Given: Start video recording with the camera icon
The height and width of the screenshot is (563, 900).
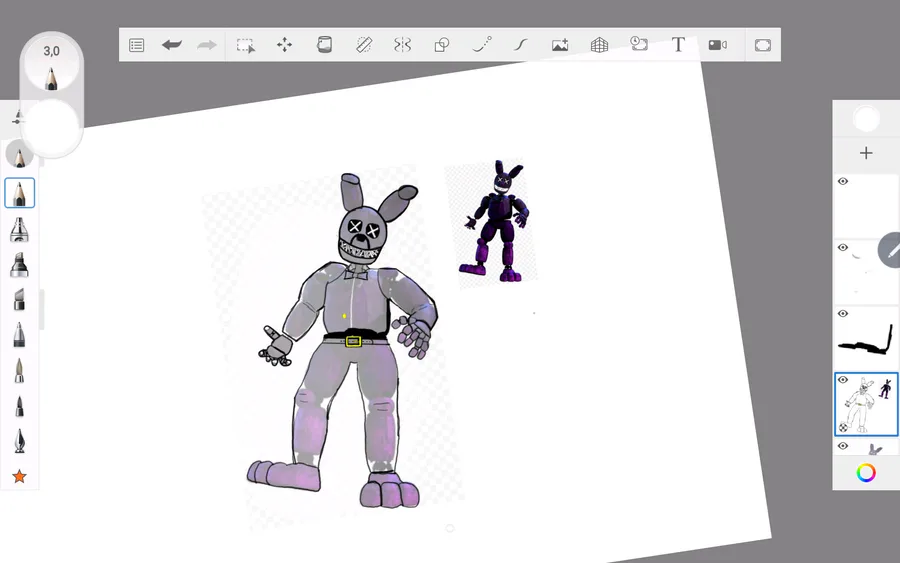Looking at the screenshot, I should point(717,45).
